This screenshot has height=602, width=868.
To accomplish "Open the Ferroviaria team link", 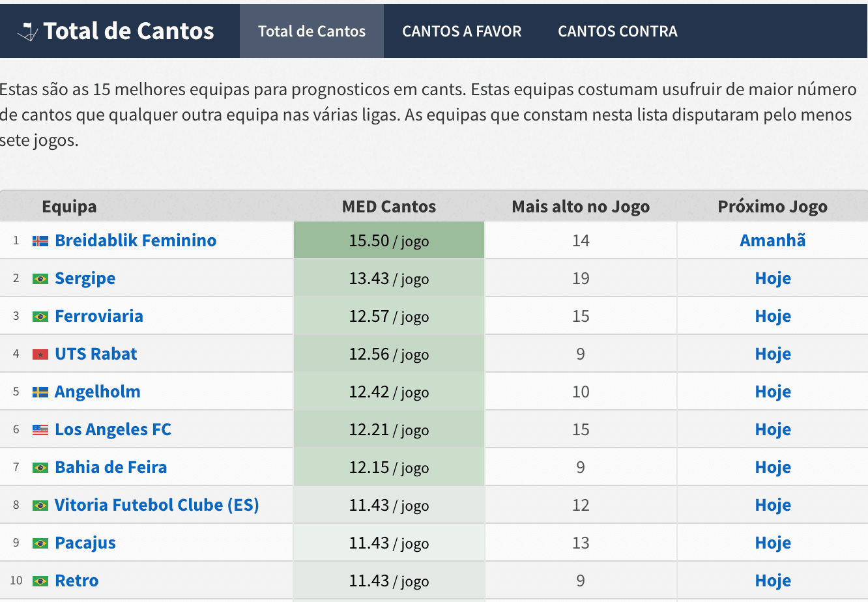I will pos(99,316).
